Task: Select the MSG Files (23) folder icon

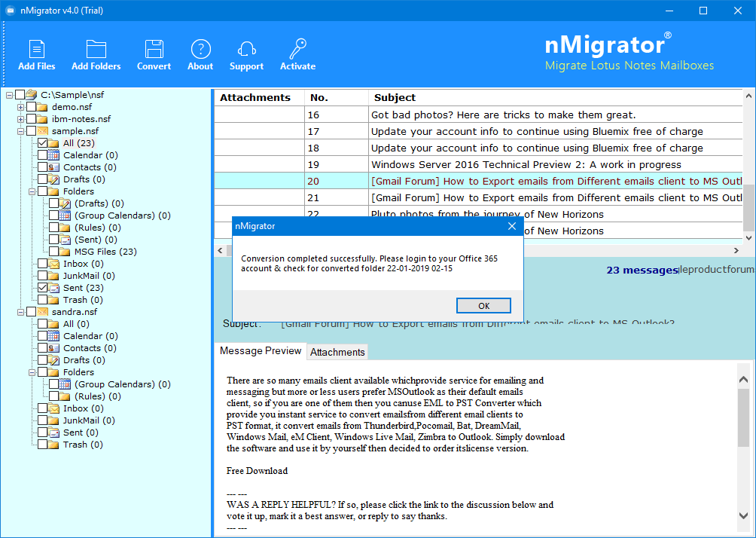Action: [66, 252]
